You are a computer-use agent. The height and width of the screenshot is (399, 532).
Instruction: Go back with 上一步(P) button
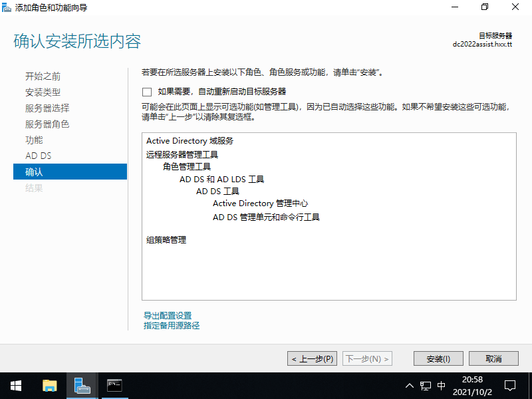312,358
